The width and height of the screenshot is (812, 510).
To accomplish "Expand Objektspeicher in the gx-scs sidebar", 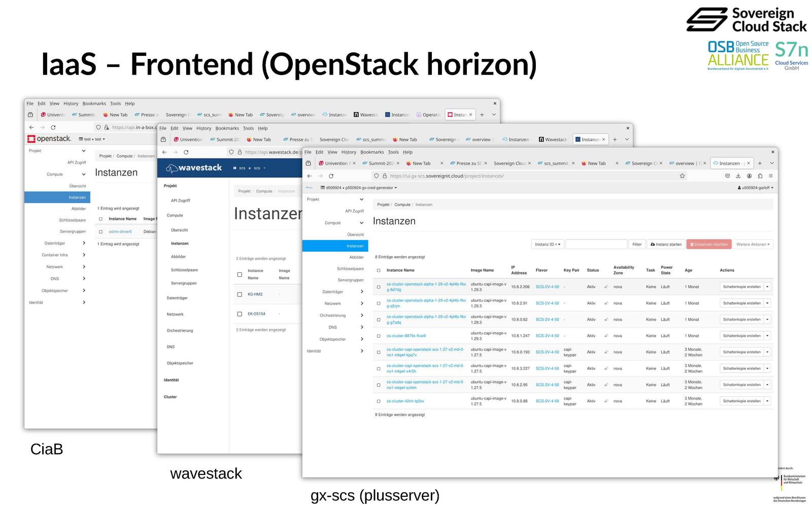I will pos(362,339).
